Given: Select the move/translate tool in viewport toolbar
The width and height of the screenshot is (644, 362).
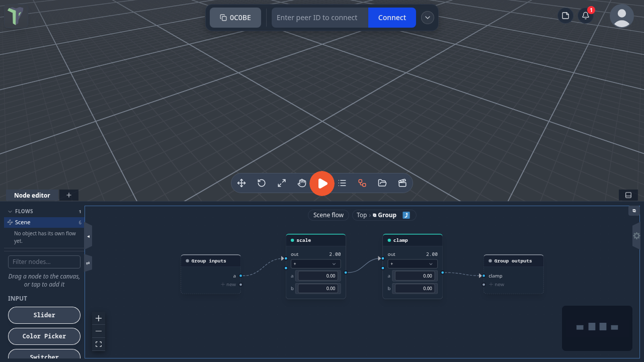Looking at the screenshot, I should coord(242,183).
